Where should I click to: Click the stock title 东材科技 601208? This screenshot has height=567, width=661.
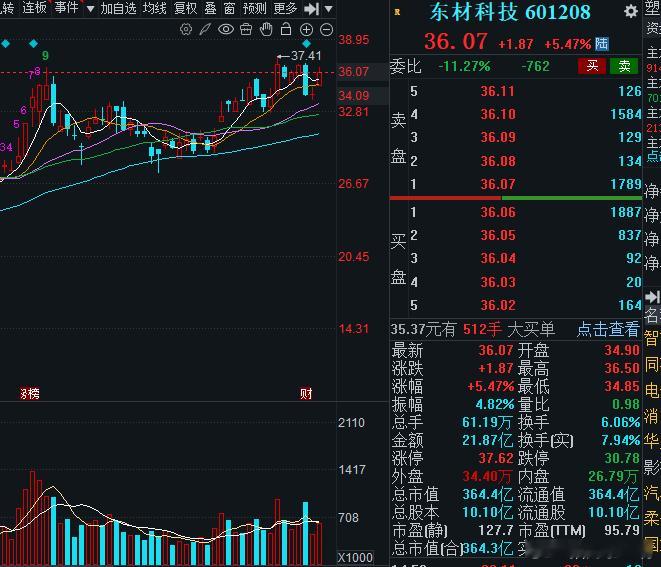click(510, 12)
